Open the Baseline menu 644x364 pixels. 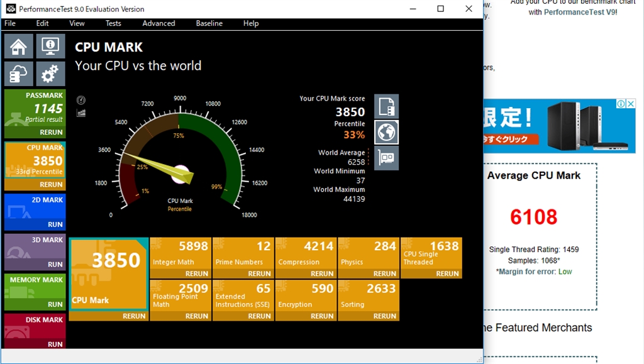coord(209,23)
